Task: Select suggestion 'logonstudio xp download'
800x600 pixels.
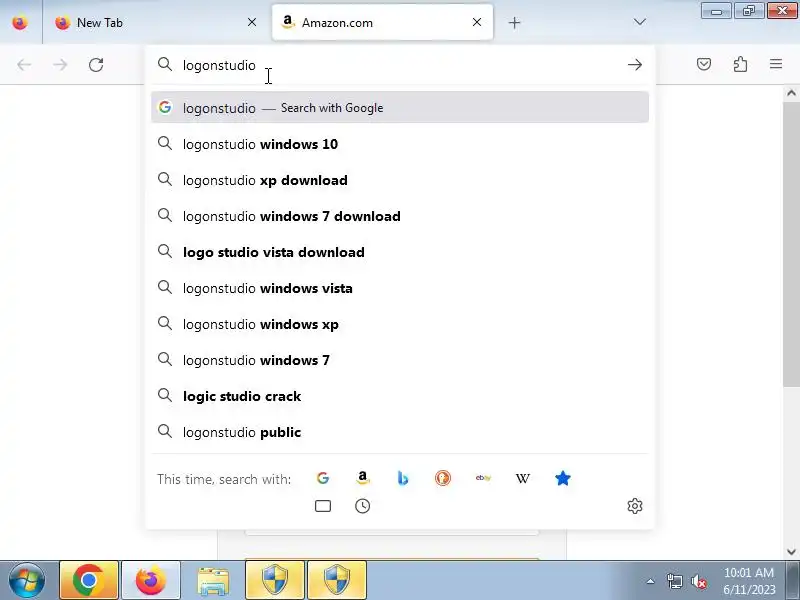Action: (x=400, y=180)
